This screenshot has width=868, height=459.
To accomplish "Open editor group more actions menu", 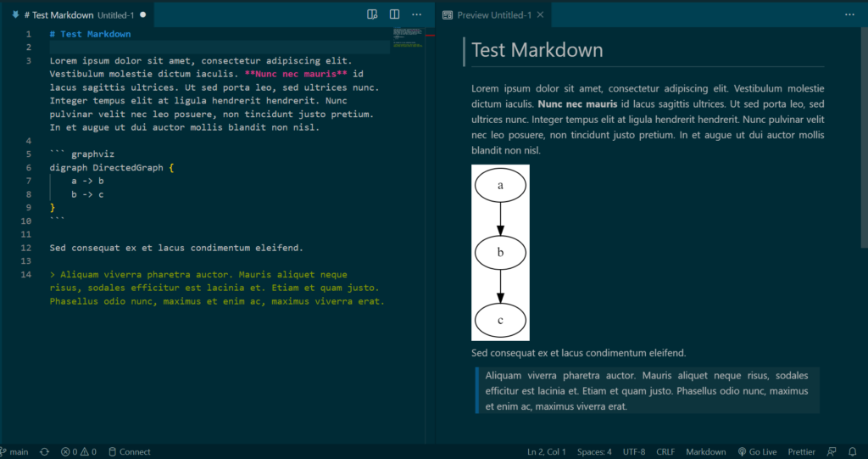I will pyautogui.click(x=416, y=14).
